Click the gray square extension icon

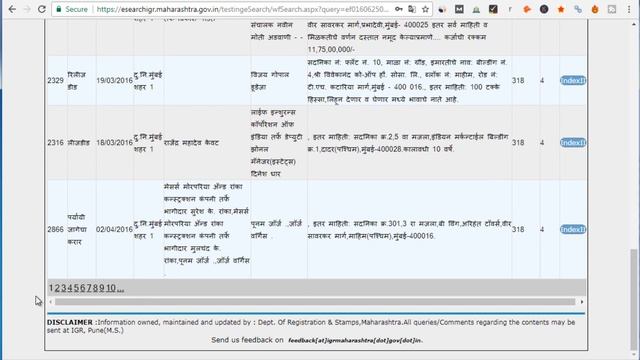pyautogui.click(x=611, y=9)
